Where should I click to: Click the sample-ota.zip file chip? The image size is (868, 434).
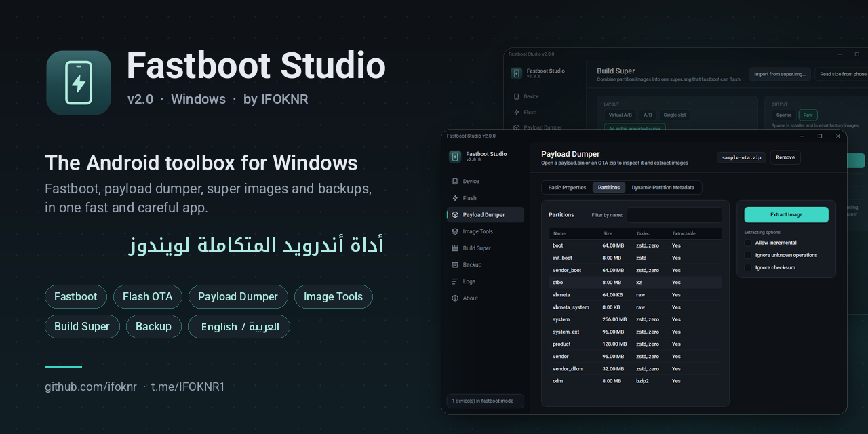[x=741, y=157]
